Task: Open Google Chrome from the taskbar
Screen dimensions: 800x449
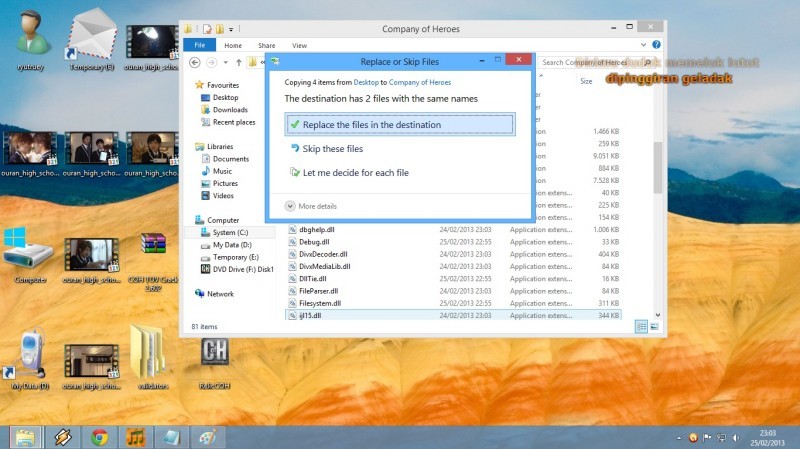Action: (x=99, y=437)
